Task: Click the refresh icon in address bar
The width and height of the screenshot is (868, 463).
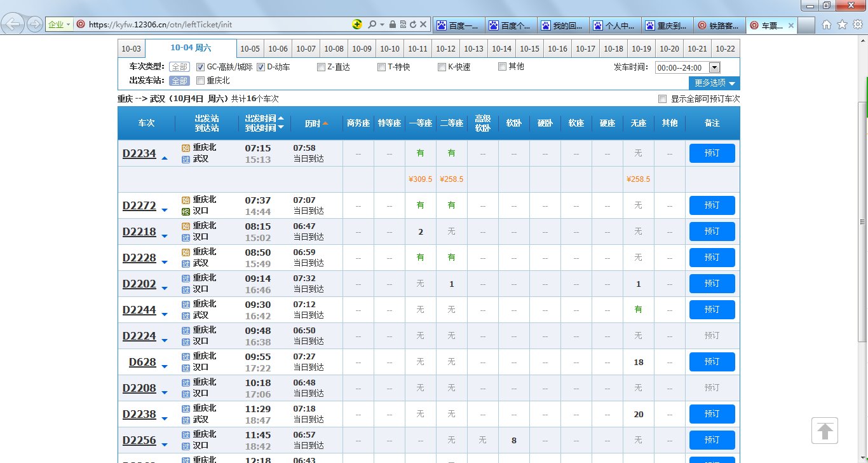Action: (x=413, y=25)
